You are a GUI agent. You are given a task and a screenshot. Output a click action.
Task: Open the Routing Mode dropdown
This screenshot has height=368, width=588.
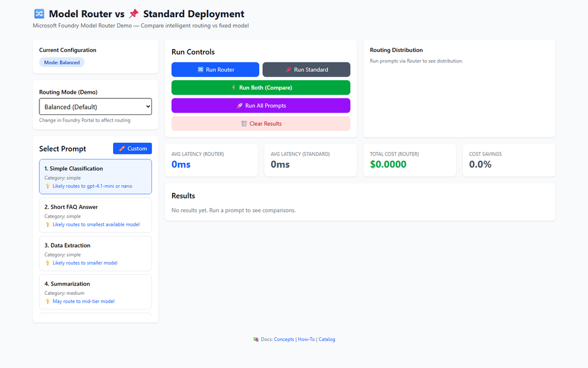pos(95,107)
